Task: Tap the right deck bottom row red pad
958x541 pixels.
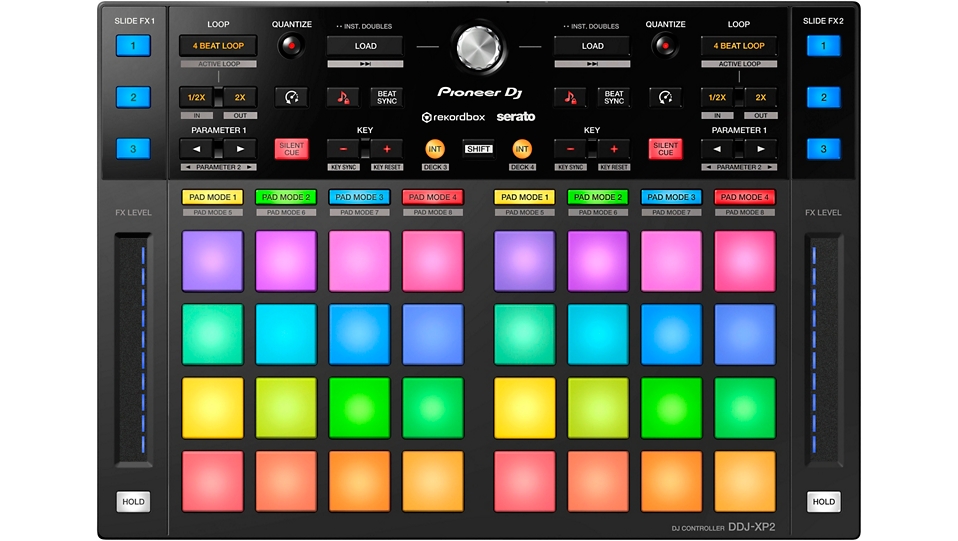Action: (525, 481)
